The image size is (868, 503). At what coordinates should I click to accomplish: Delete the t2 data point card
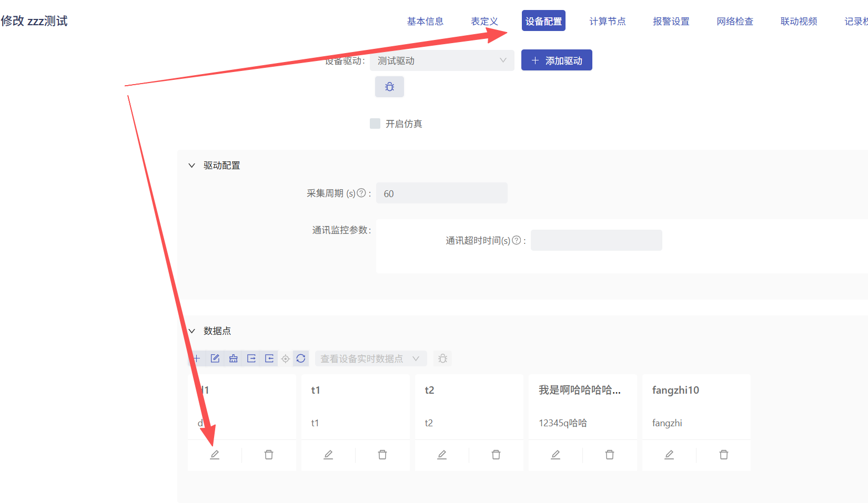pos(496,455)
